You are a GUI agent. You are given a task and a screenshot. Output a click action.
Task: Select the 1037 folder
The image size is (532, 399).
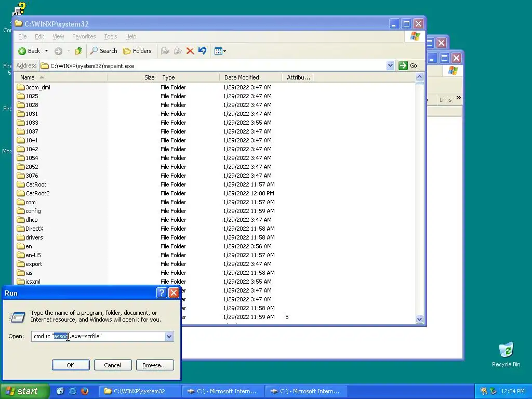(28, 131)
